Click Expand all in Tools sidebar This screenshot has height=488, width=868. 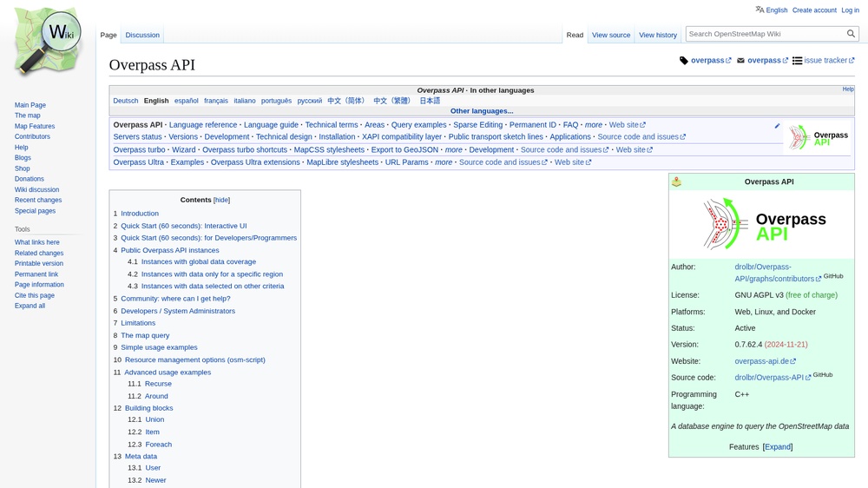tap(30, 306)
